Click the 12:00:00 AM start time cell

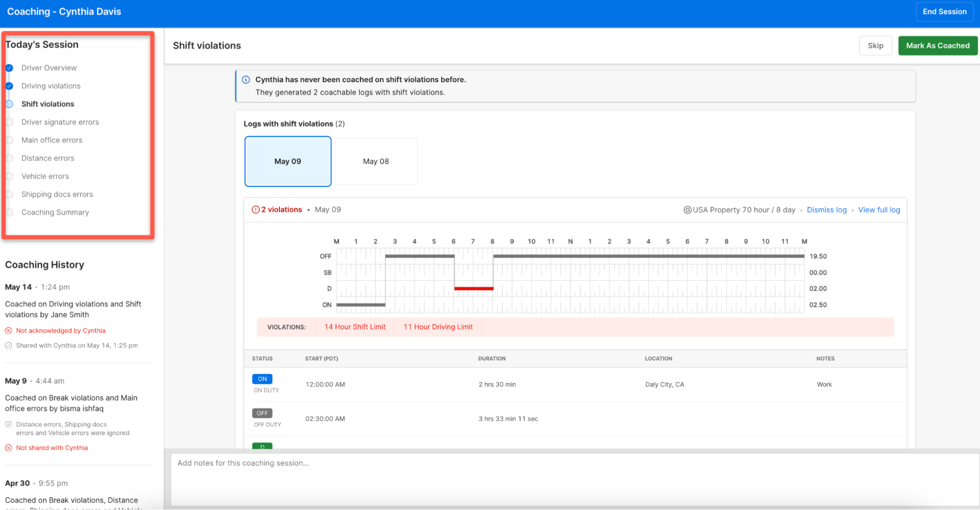(x=325, y=385)
